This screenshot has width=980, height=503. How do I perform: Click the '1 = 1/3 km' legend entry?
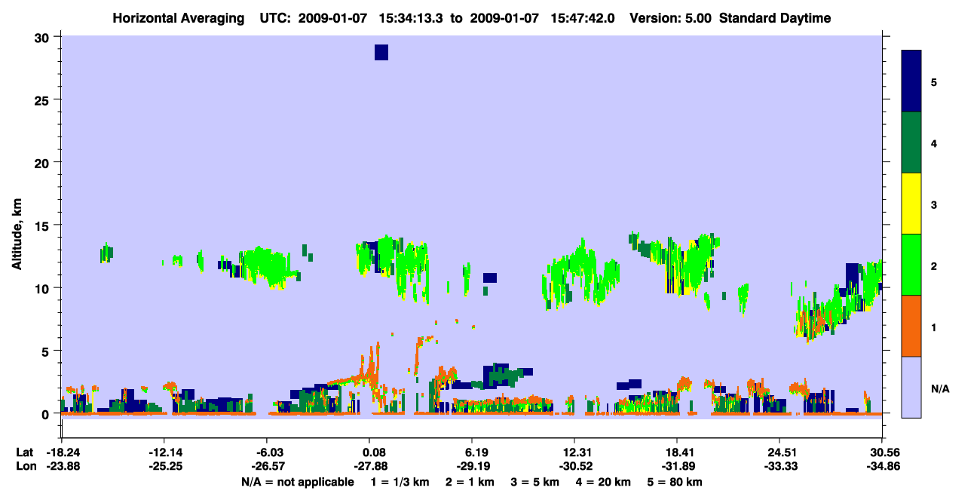[400, 481]
